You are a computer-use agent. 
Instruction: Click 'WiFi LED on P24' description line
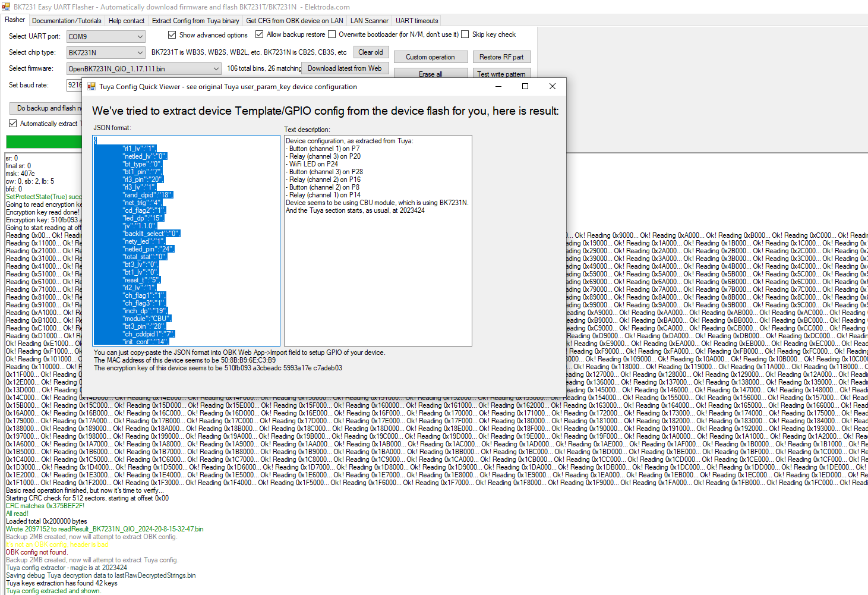pos(312,164)
